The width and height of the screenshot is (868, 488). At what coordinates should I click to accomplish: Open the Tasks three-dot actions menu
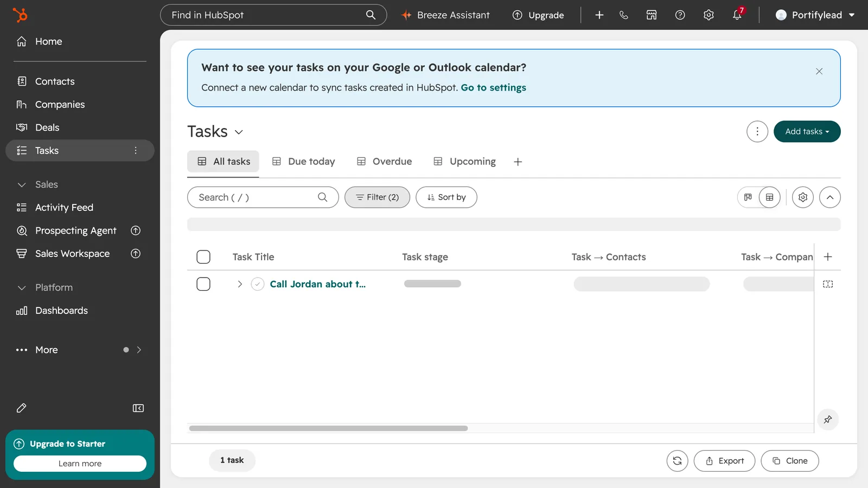[x=757, y=132]
